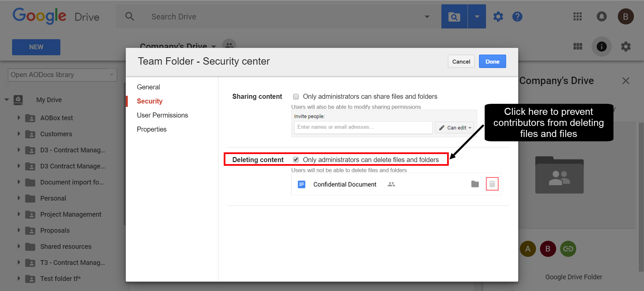Check Only administrators can share files
This screenshot has height=291, width=644.
[x=296, y=96]
